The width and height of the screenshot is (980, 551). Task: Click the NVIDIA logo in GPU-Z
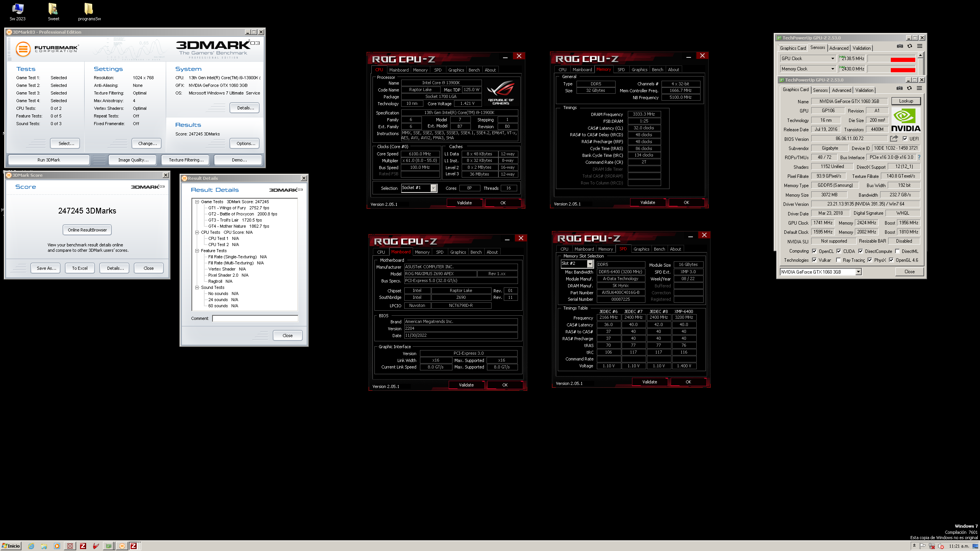(x=906, y=120)
